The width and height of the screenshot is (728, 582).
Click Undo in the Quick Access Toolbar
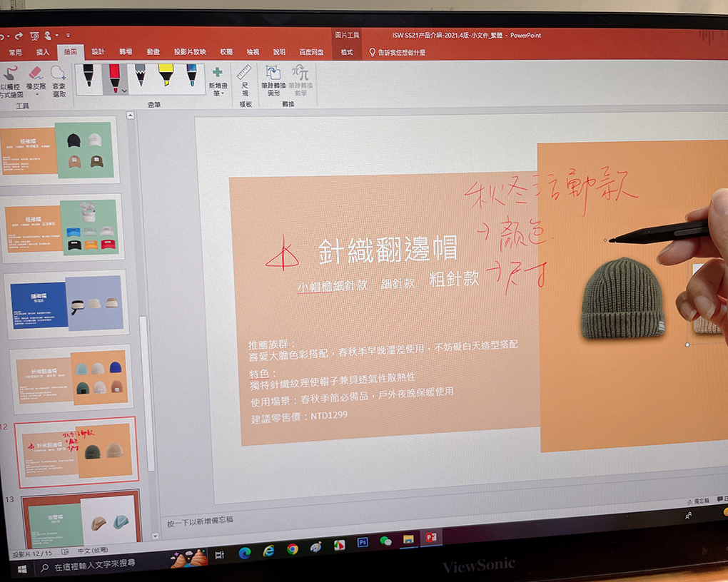click(4, 34)
